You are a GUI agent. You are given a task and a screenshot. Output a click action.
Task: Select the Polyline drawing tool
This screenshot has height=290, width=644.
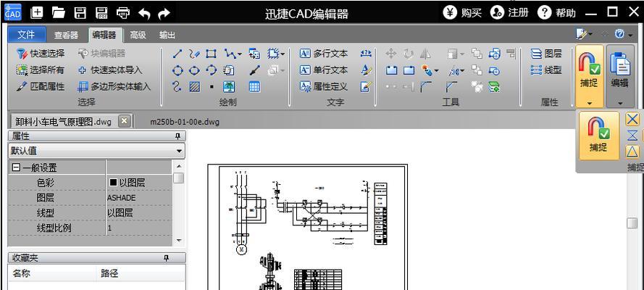click(x=230, y=54)
